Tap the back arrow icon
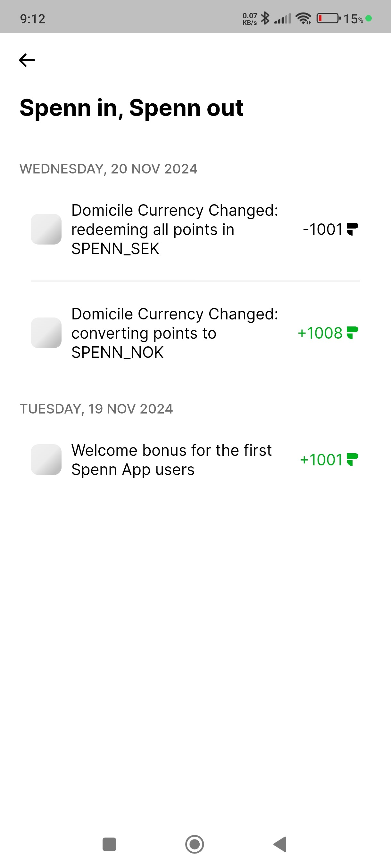The width and height of the screenshot is (391, 868). (x=27, y=60)
